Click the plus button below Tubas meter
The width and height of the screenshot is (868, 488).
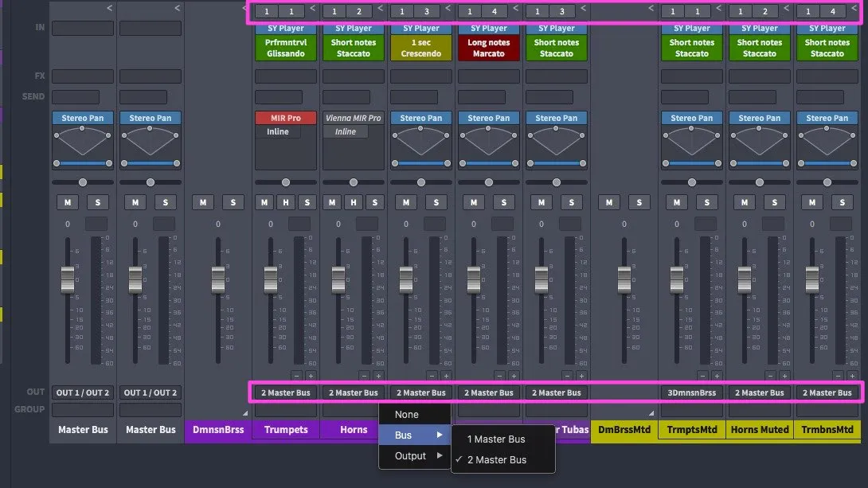[x=581, y=376]
